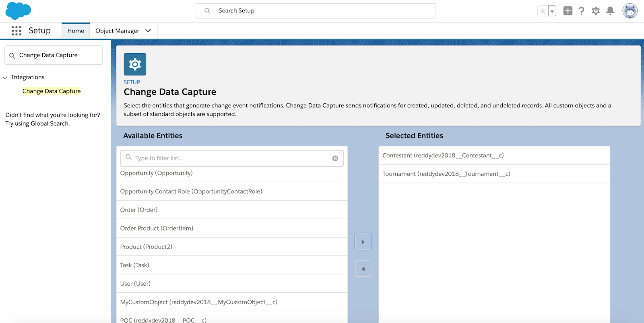Screen dimensions: 644x323
Task: Focus the Search Setup field
Action: point(315,11)
